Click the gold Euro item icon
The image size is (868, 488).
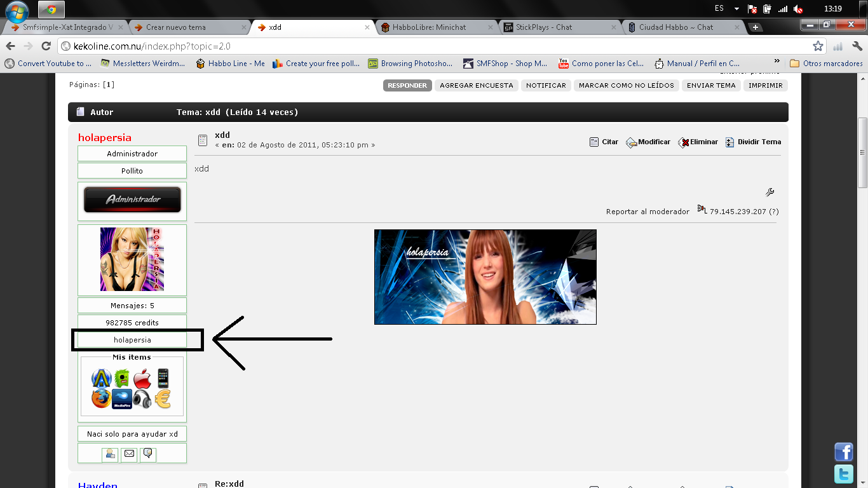[x=163, y=399]
